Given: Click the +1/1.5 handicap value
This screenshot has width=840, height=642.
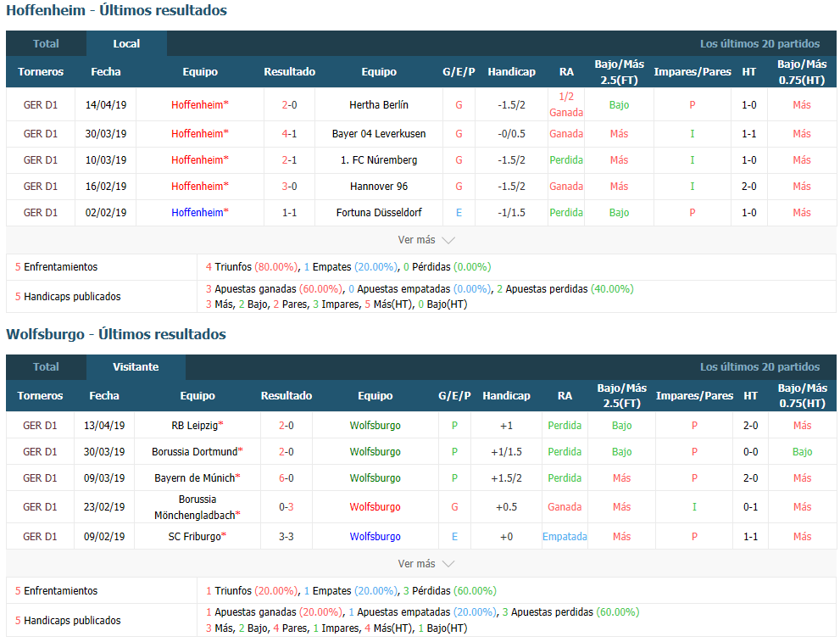Looking at the screenshot, I should point(506,452).
